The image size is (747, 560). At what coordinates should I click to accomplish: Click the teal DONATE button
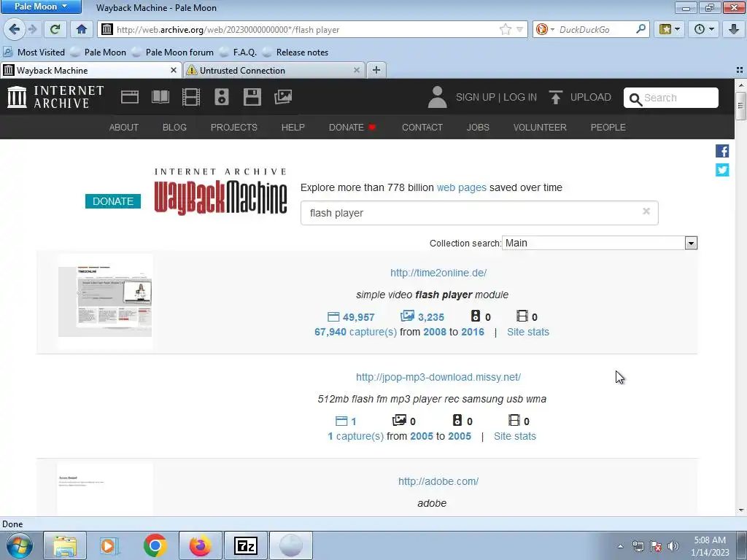pyautogui.click(x=113, y=201)
